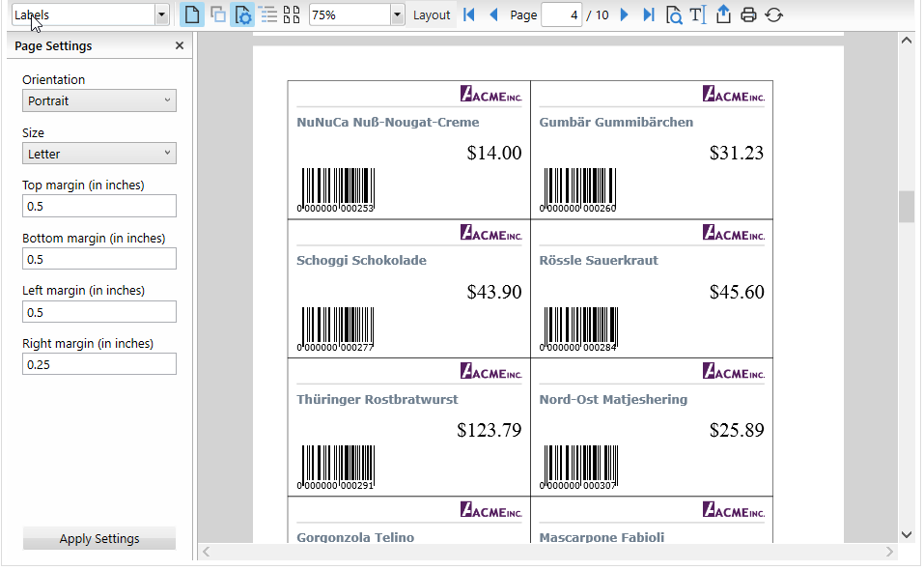This screenshot has height=570, width=924.
Task: Click the NuNuCa Nuß-Nougat-Creme label title
Action: point(388,122)
